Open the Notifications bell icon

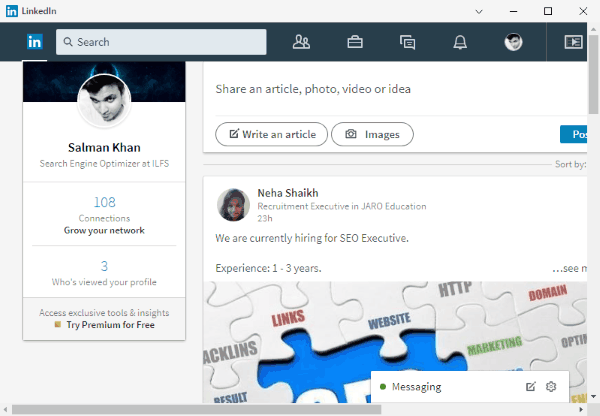460,42
